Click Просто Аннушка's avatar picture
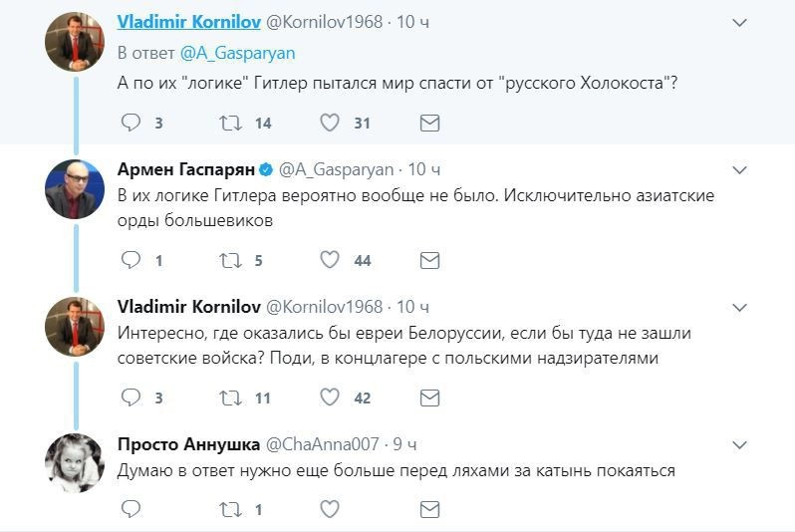 pos(75,463)
